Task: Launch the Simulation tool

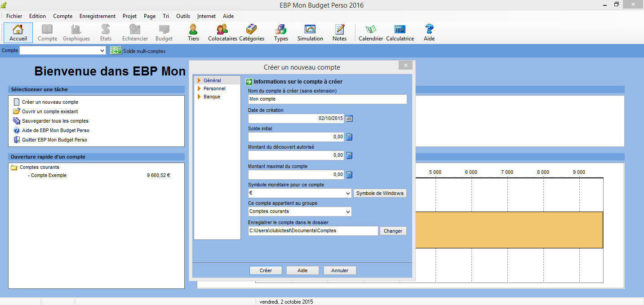Action: pyautogui.click(x=310, y=32)
